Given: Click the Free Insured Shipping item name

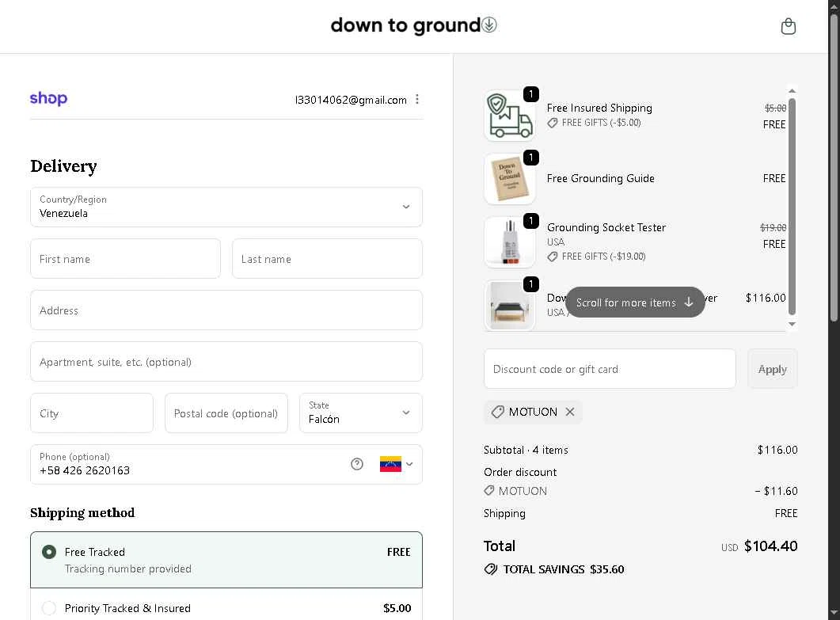Looking at the screenshot, I should [599, 108].
